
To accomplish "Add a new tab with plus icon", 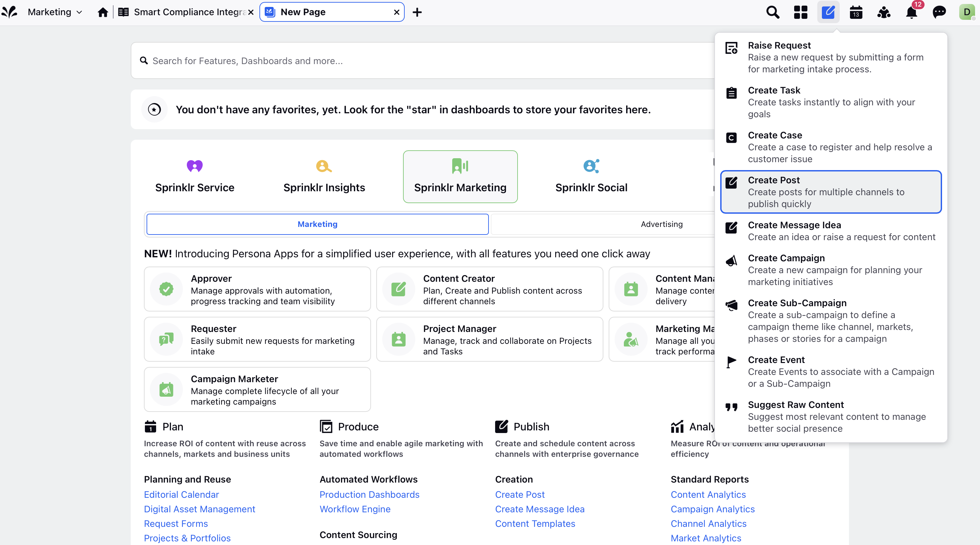I will click(417, 12).
